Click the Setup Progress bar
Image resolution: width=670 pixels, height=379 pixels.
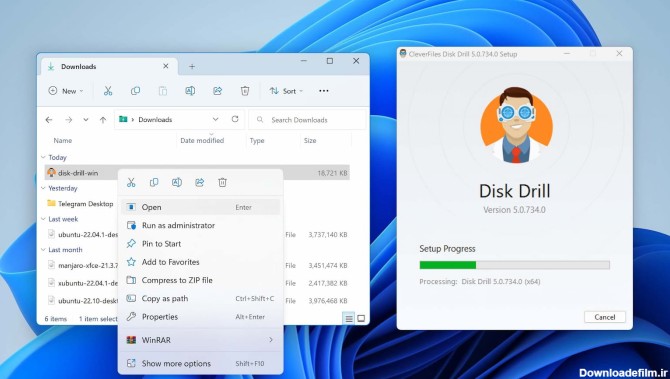coord(514,265)
